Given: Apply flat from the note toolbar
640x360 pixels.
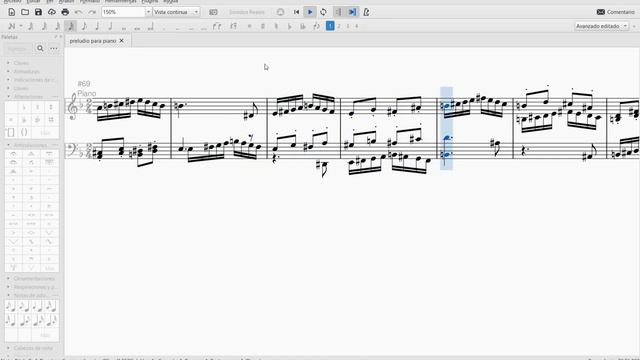Looking at the screenshot, I should tap(290, 26).
